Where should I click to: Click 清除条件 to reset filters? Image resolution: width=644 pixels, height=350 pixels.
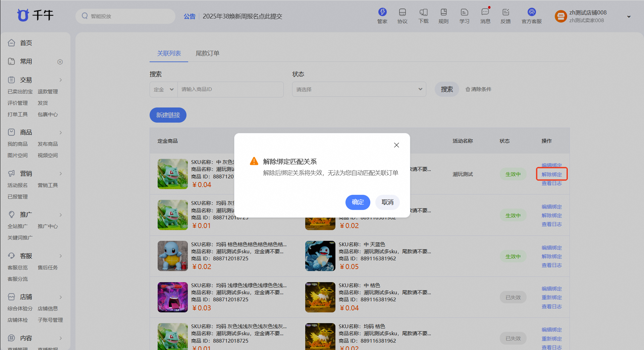click(x=479, y=89)
